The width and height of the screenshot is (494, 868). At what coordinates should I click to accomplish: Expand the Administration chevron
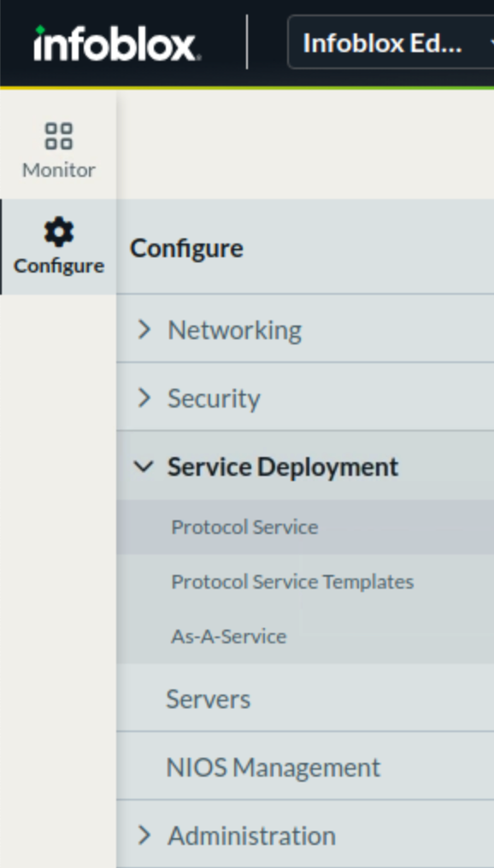(x=144, y=835)
